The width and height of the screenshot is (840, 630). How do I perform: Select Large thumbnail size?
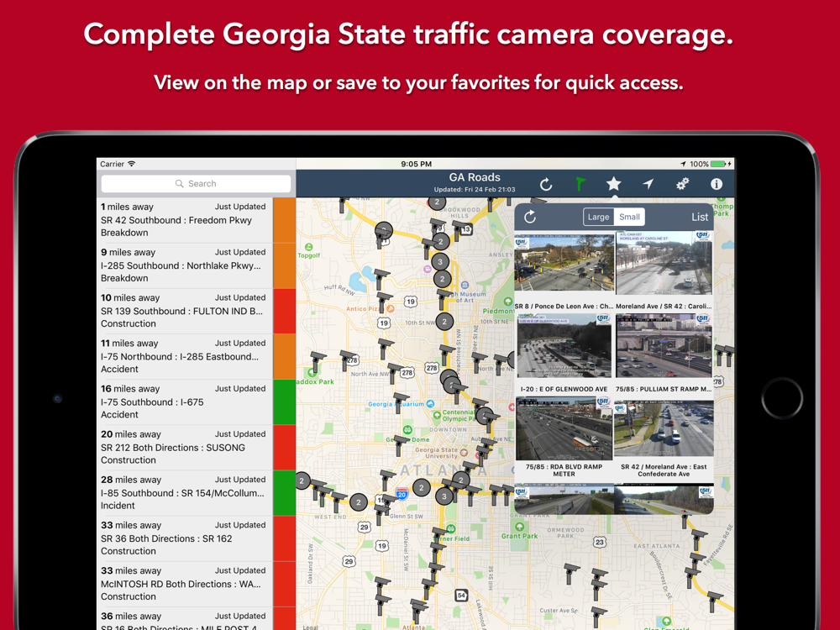click(x=598, y=217)
